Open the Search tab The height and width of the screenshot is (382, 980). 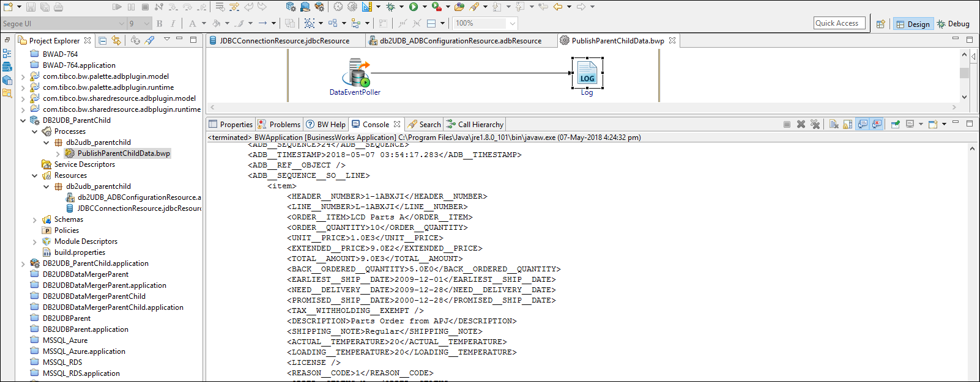(425, 124)
